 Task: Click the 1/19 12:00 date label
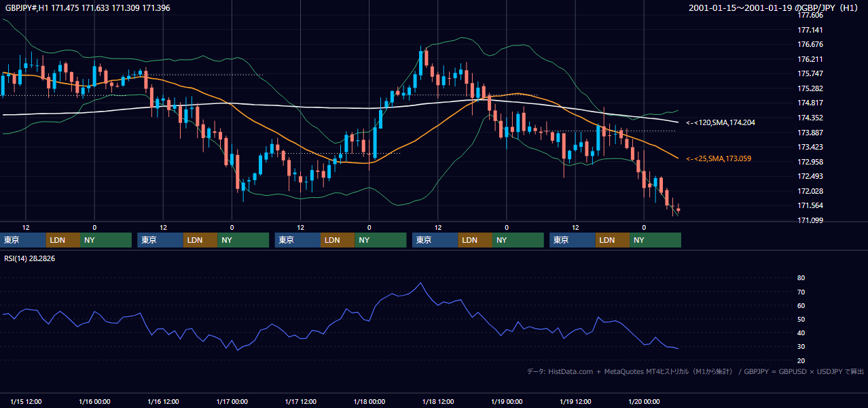point(575,401)
